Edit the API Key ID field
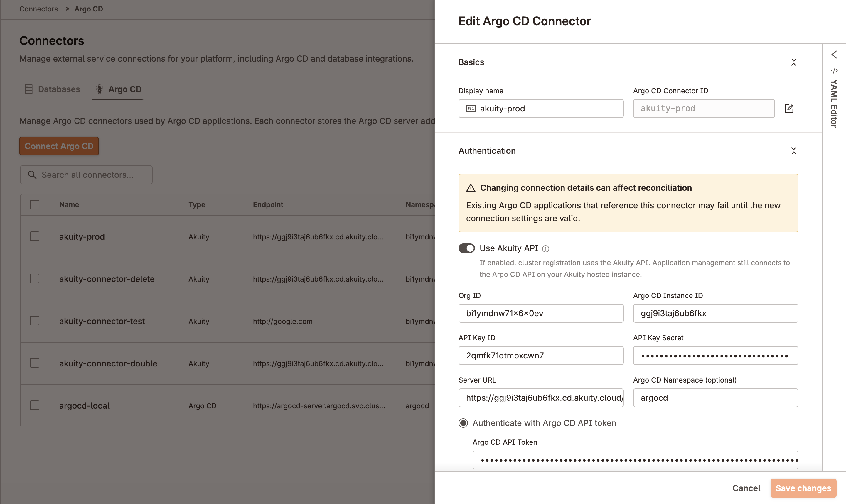The width and height of the screenshot is (846, 504). [x=541, y=356]
